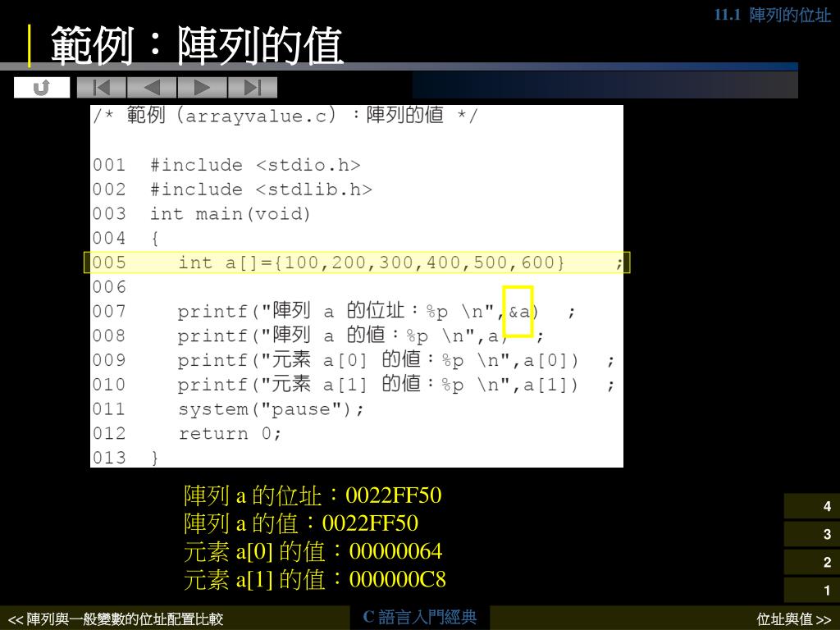
Task: Click the comment line arrayvalue.c
Action: (x=285, y=115)
